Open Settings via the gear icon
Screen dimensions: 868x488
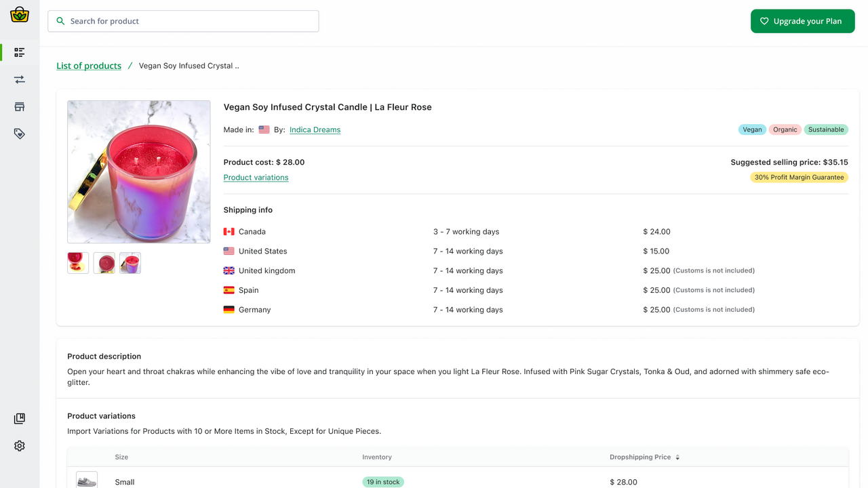pos(19,445)
